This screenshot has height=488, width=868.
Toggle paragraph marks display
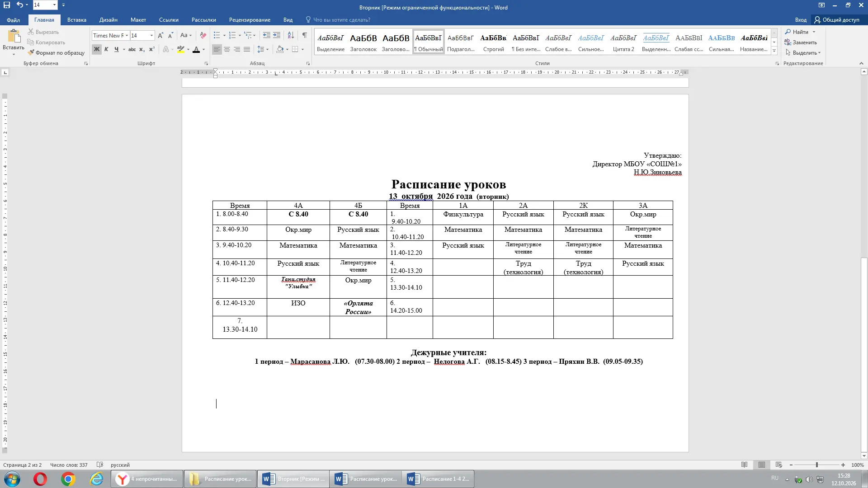pyautogui.click(x=305, y=35)
